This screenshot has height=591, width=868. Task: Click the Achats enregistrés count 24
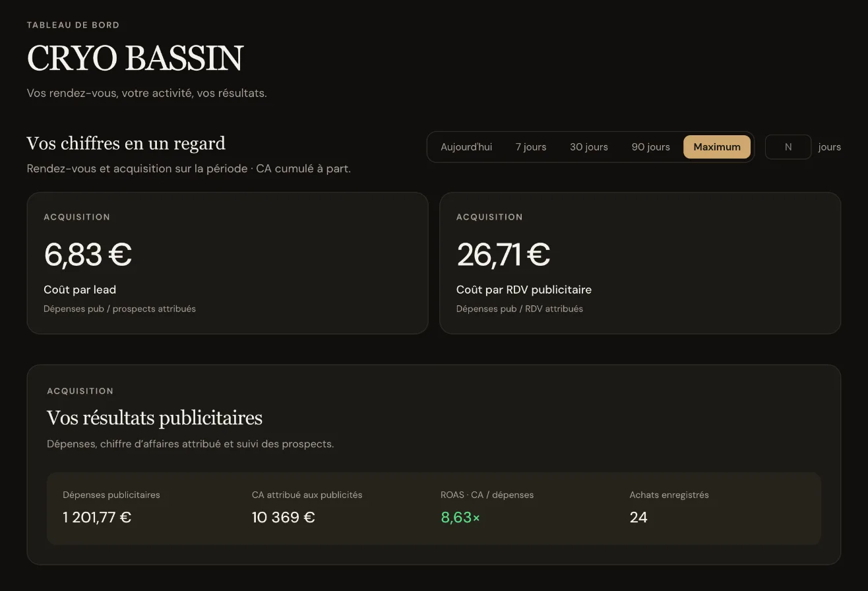coord(638,518)
